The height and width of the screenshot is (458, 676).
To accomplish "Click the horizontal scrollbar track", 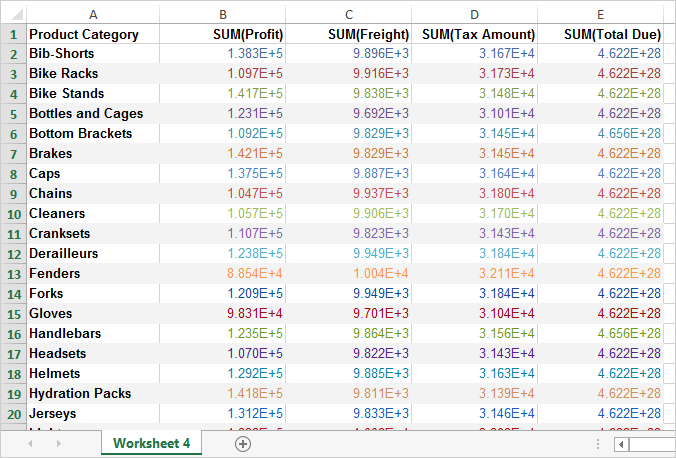I will 652,443.
